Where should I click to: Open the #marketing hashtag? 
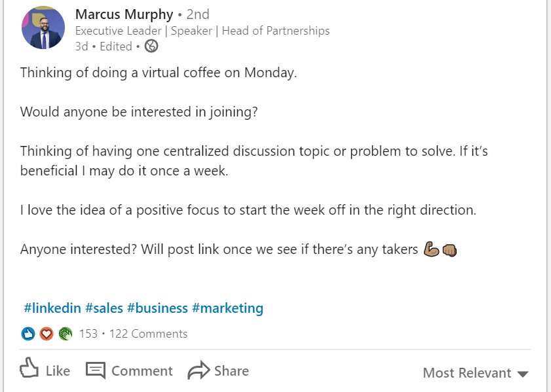click(x=227, y=308)
